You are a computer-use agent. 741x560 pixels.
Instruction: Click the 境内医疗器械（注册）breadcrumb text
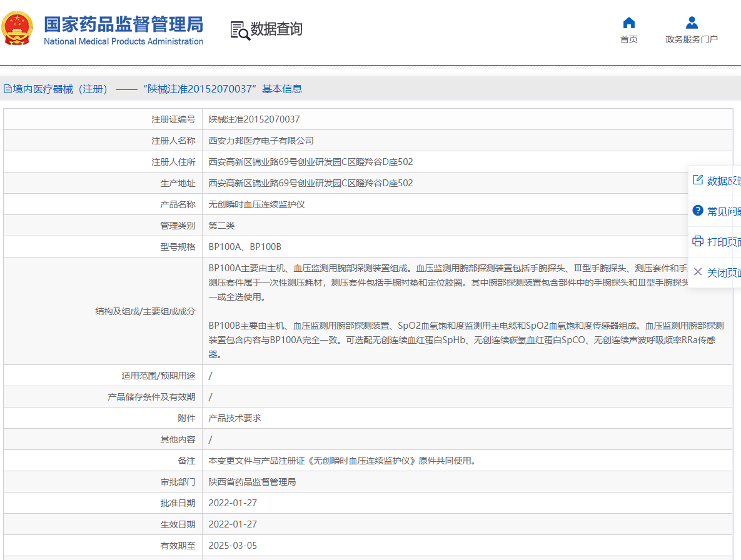pos(61,89)
